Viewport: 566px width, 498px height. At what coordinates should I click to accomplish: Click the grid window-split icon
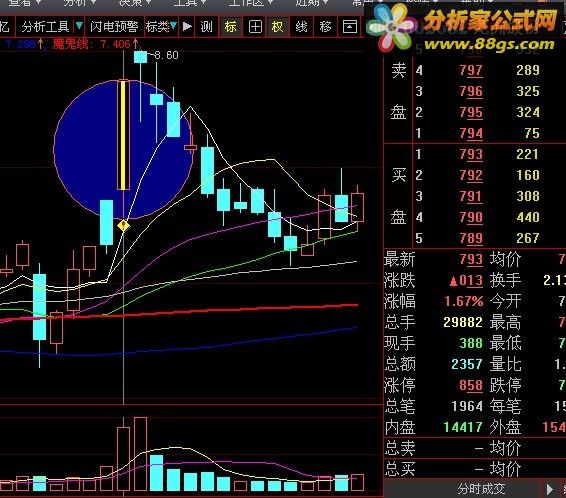[255, 27]
